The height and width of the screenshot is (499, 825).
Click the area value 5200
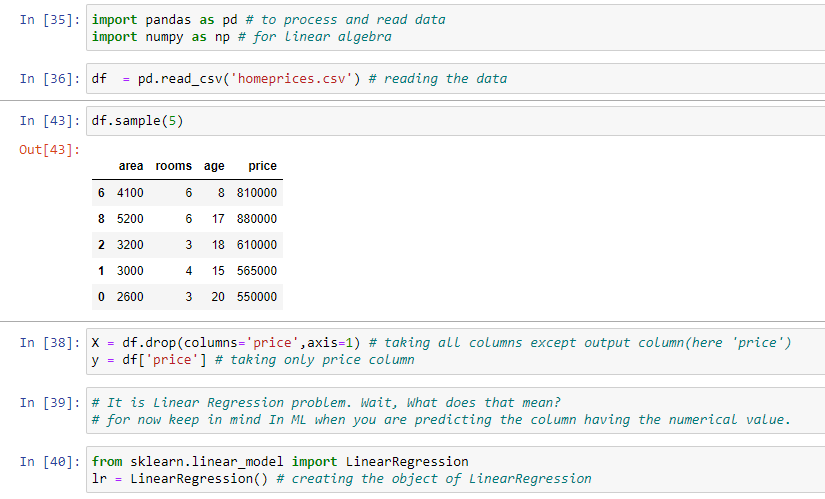(x=130, y=218)
